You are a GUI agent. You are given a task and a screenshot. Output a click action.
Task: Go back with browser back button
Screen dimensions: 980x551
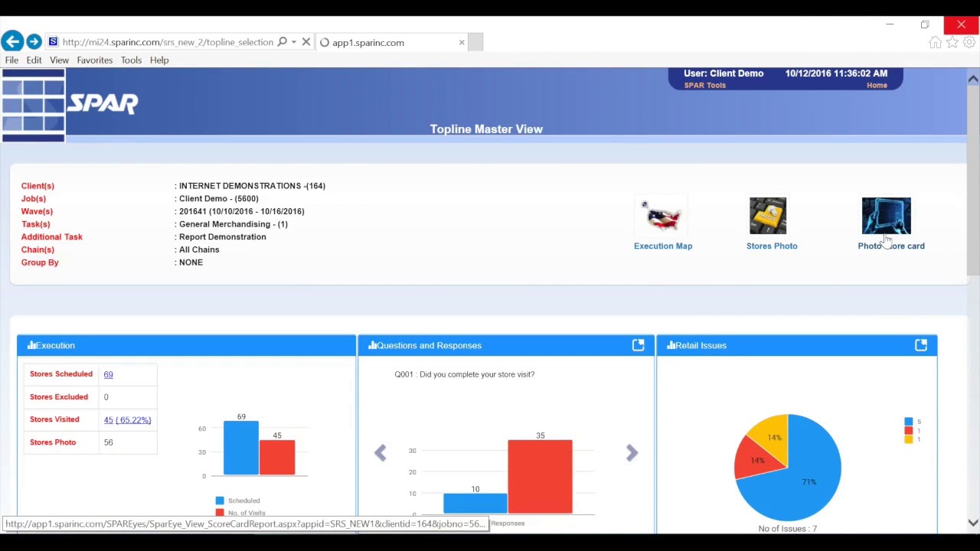[11, 42]
